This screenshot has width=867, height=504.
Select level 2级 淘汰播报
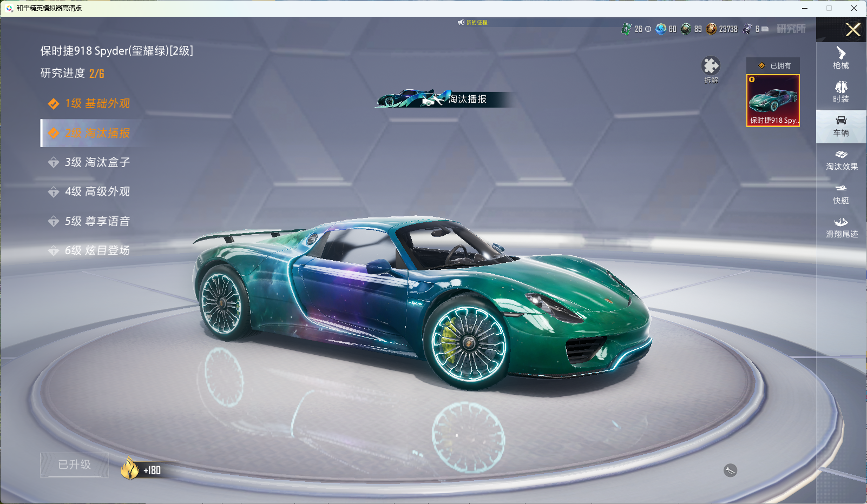(x=97, y=133)
